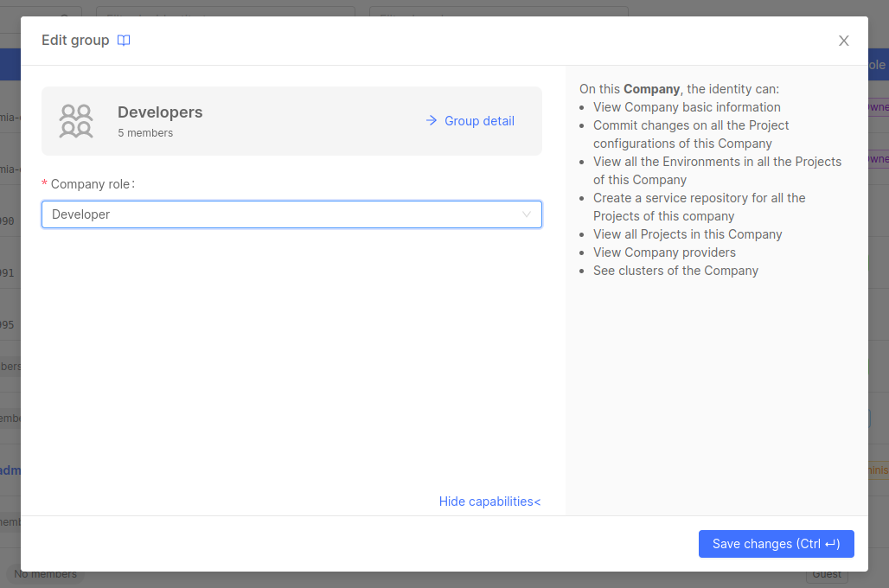Click the Guest role tag behind the dialog
The image size is (889, 588).
pos(826,575)
